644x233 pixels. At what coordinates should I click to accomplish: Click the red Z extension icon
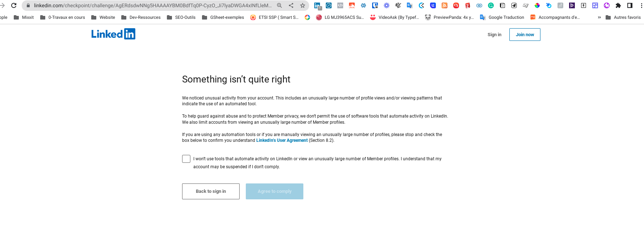[468, 5]
